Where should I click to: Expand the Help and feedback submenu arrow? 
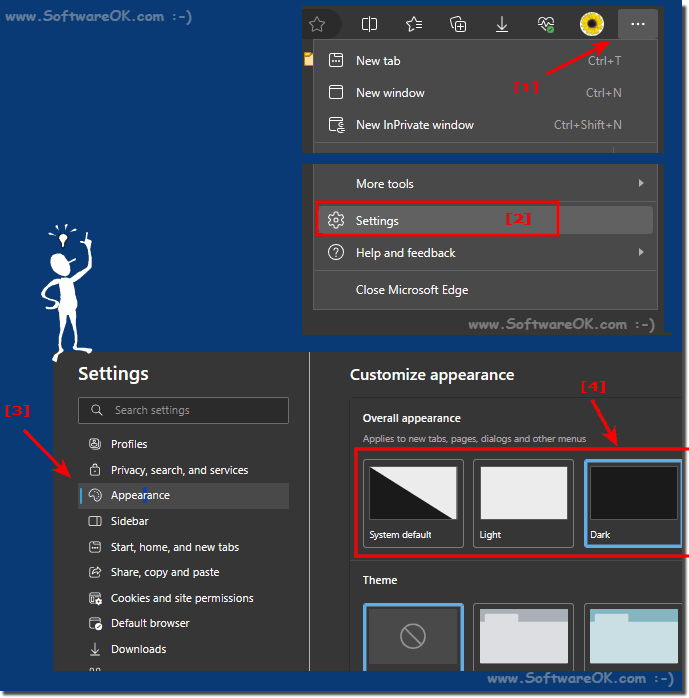pyautogui.click(x=641, y=252)
